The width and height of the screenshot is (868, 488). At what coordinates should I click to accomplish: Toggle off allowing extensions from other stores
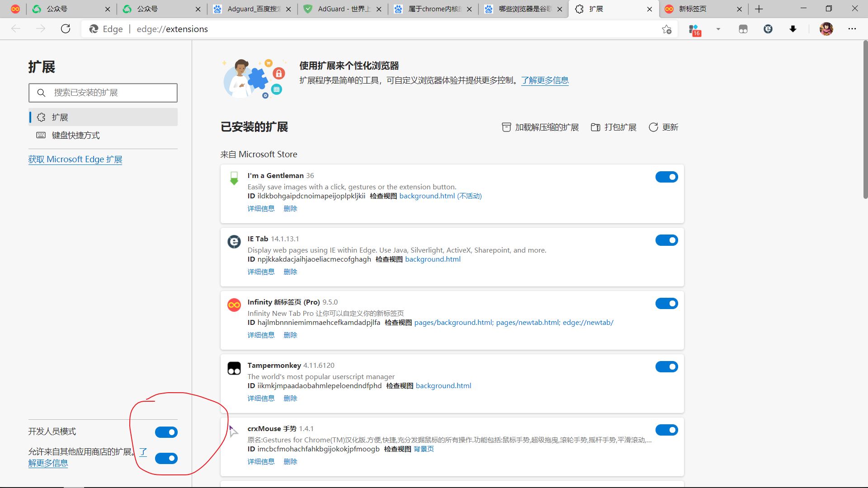click(166, 458)
